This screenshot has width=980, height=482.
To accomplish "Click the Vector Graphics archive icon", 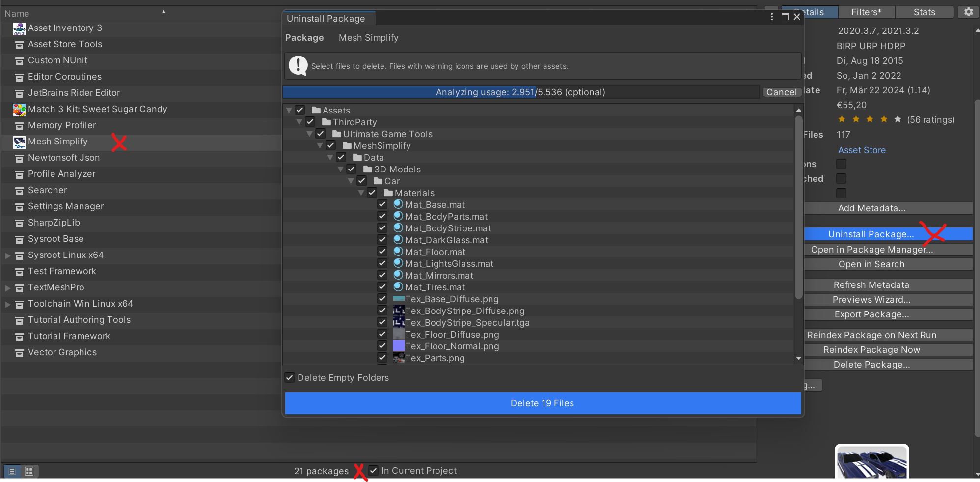I will tap(19, 353).
